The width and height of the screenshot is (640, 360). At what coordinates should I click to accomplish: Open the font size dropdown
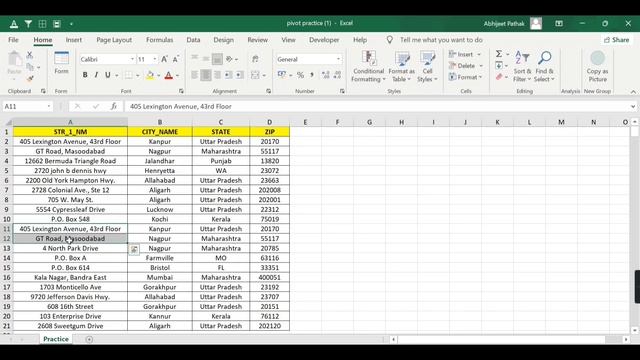pyautogui.click(x=155, y=59)
